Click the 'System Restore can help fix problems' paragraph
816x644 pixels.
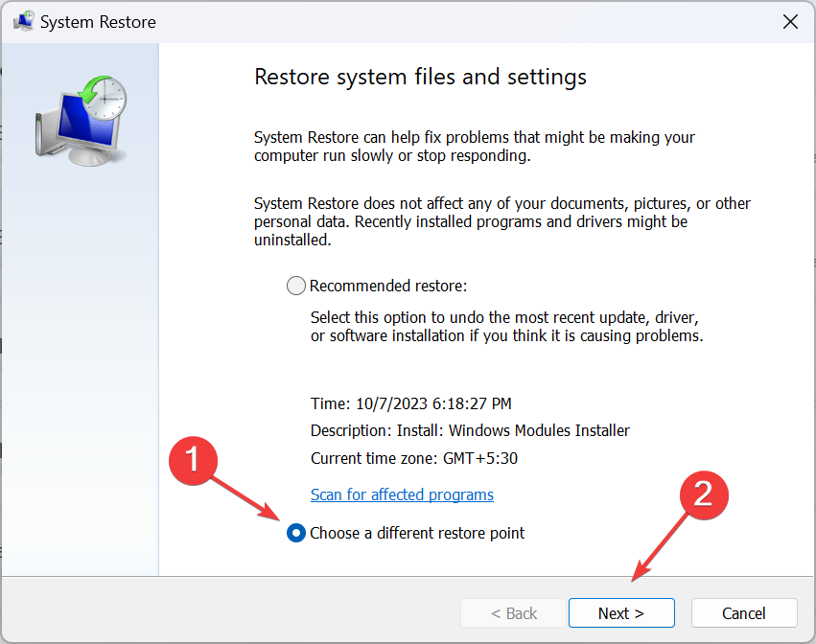[x=474, y=147]
